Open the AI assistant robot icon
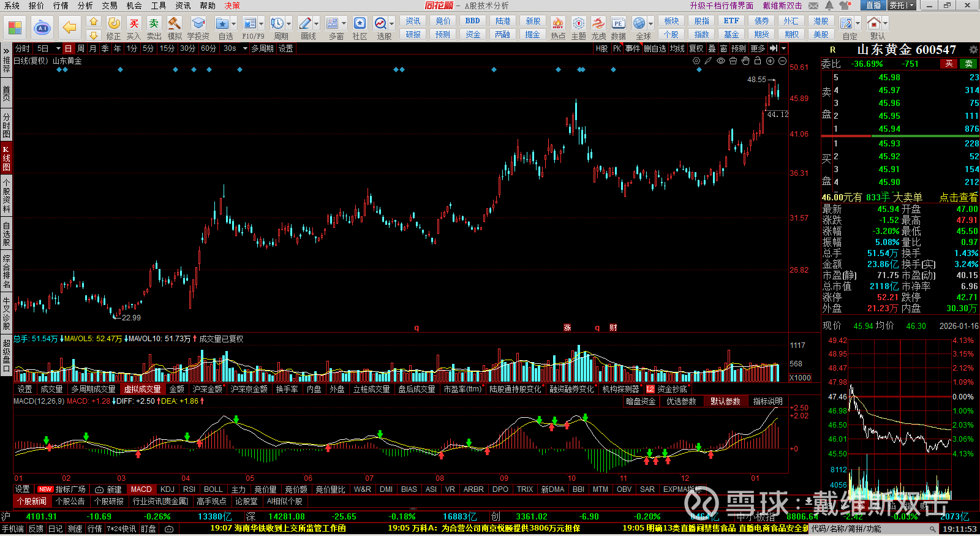Image resolution: width=980 pixels, height=536 pixels. pyautogui.click(x=42, y=28)
